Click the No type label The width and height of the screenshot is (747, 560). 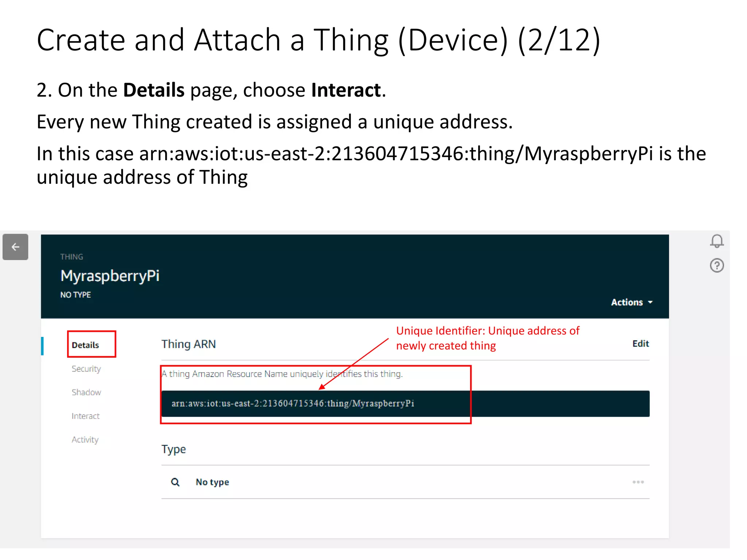[x=212, y=482]
